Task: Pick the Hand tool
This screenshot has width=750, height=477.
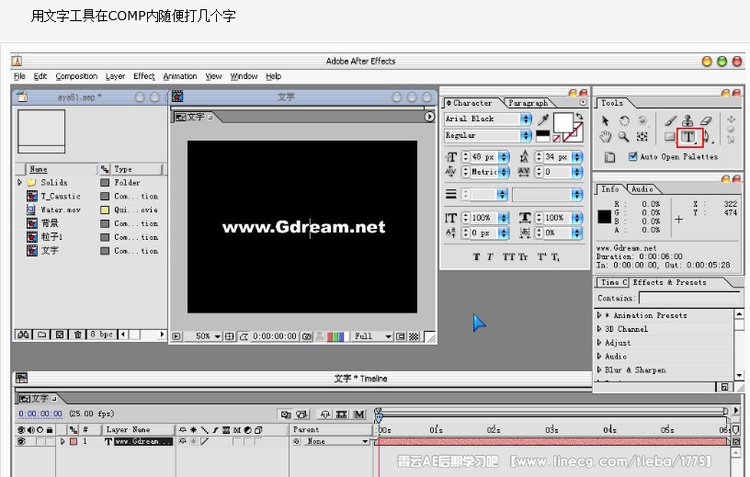Action: click(x=606, y=137)
